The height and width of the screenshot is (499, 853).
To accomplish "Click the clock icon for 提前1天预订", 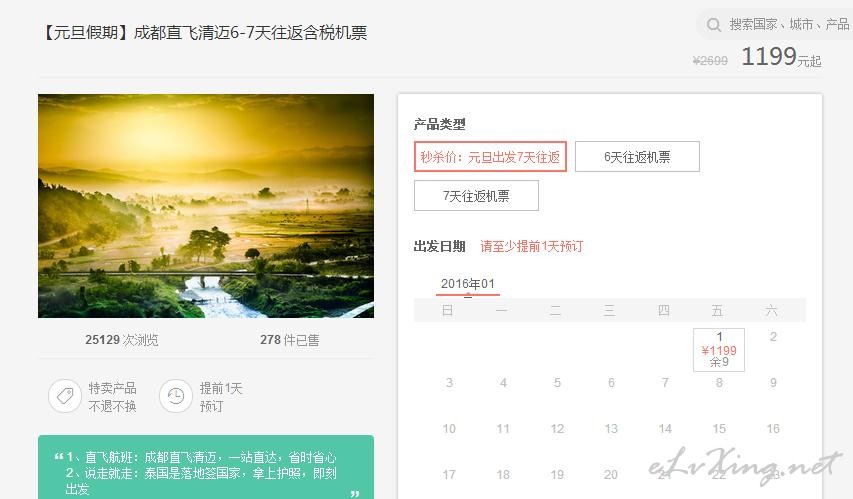I will (x=176, y=396).
